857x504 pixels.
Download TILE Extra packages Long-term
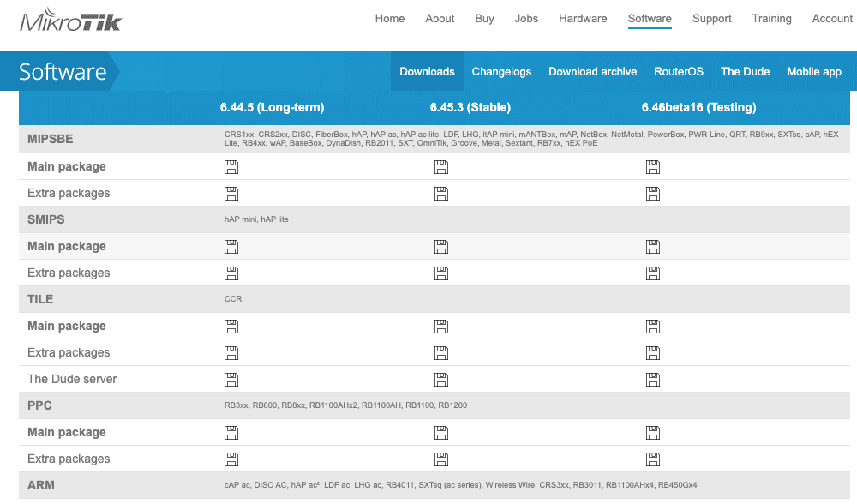tap(231, 353)
